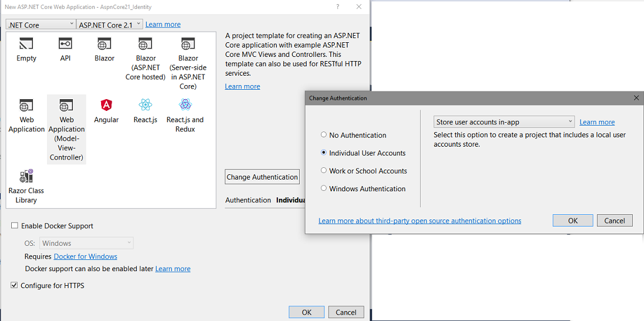Image resolution: width=644 pixels, height=321 pixels.
Task: Click the template description paragraph text
Action: 294,54
